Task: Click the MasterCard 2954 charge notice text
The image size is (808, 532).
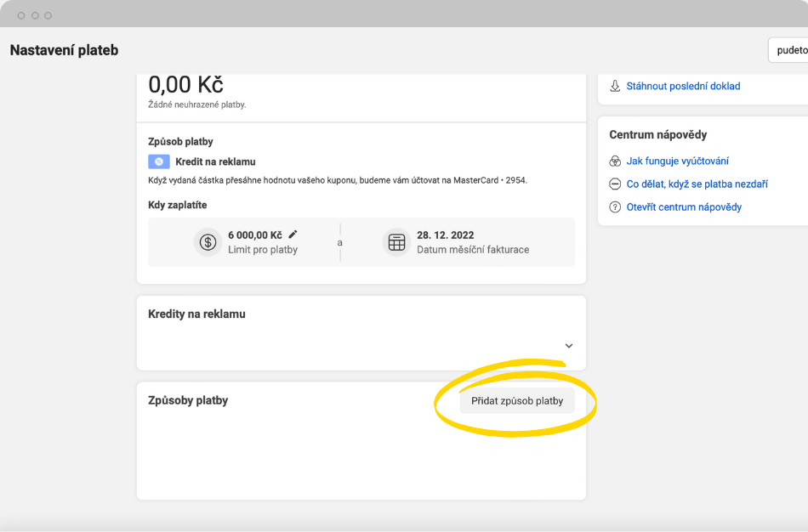Action: click(x=338, y=180)
